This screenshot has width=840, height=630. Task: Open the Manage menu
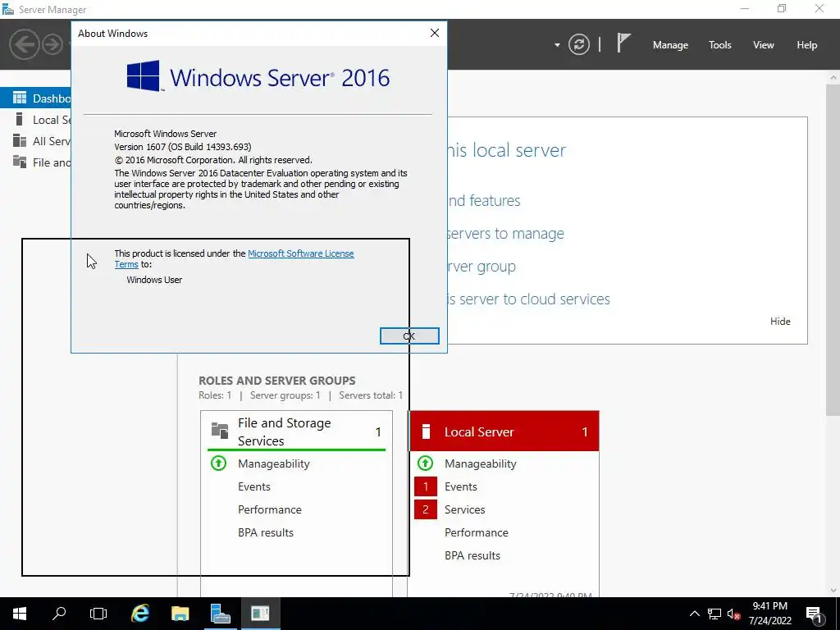click(670, 45)
